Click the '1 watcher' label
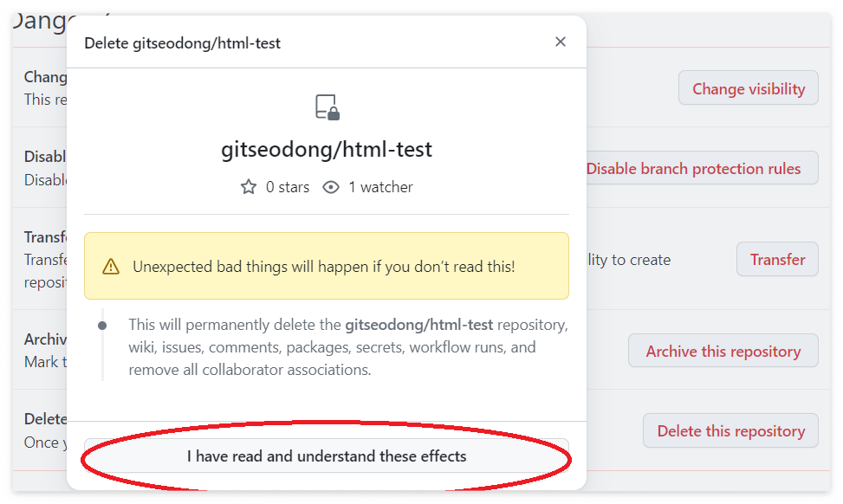This screenshot has width=843, height=504. click(x=381, y=187)
